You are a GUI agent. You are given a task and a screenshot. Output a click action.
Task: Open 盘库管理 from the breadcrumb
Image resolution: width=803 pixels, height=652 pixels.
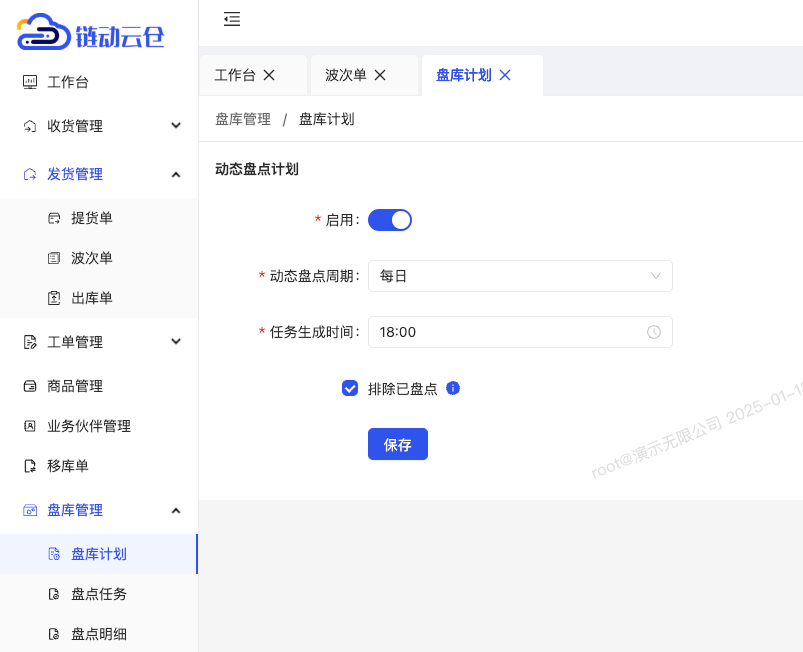click(x=242, y=119)
